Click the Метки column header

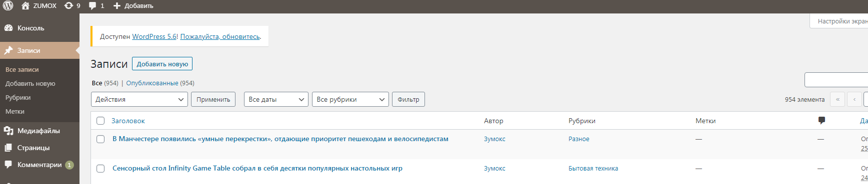tap(705, 121)
